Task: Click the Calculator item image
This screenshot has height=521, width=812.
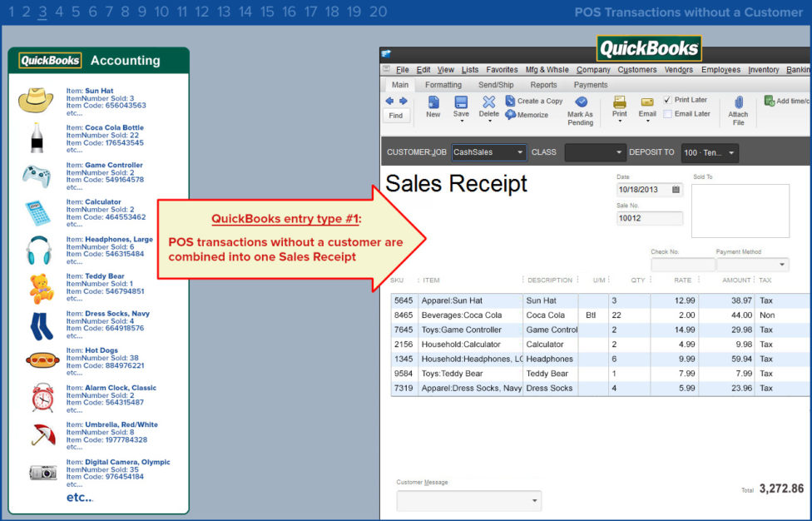Action: click(x=37, y=213)
